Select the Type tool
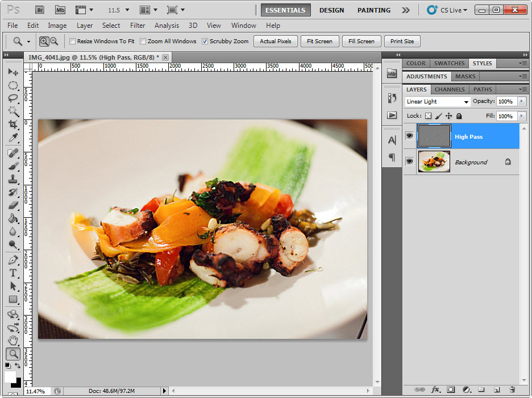The image size is (532, 398). [13, 273]
